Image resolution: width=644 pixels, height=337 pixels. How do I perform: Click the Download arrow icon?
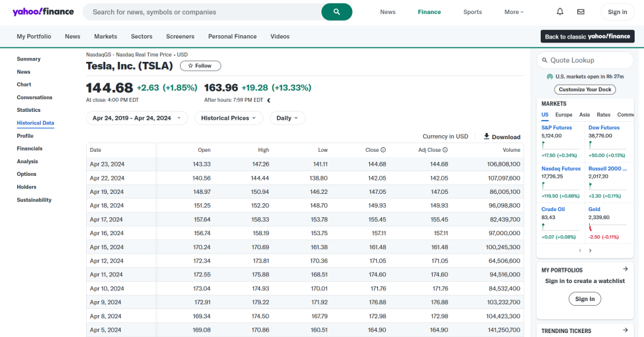pos(486,137)
